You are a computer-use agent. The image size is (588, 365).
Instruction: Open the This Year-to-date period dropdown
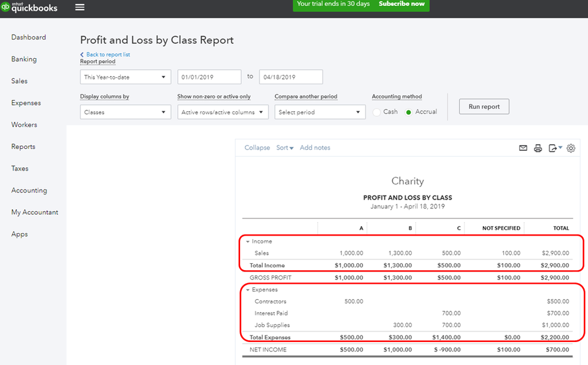[x=125, y=77]
